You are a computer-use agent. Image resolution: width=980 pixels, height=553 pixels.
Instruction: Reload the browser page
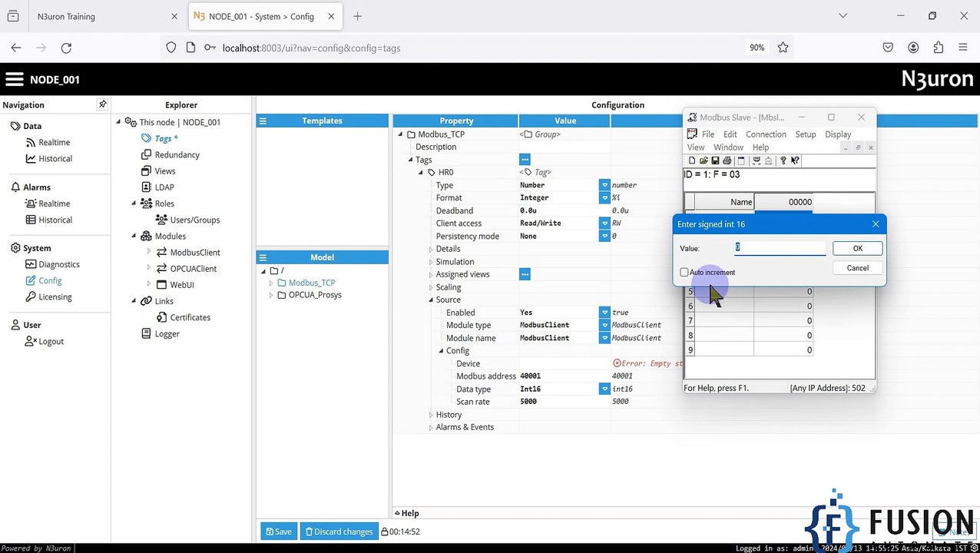pos(66,48)
